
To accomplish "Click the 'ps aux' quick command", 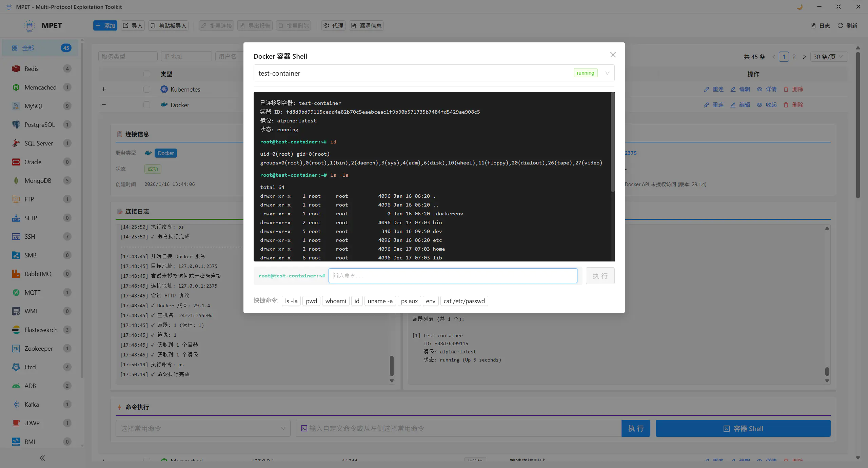I will 409,301.
